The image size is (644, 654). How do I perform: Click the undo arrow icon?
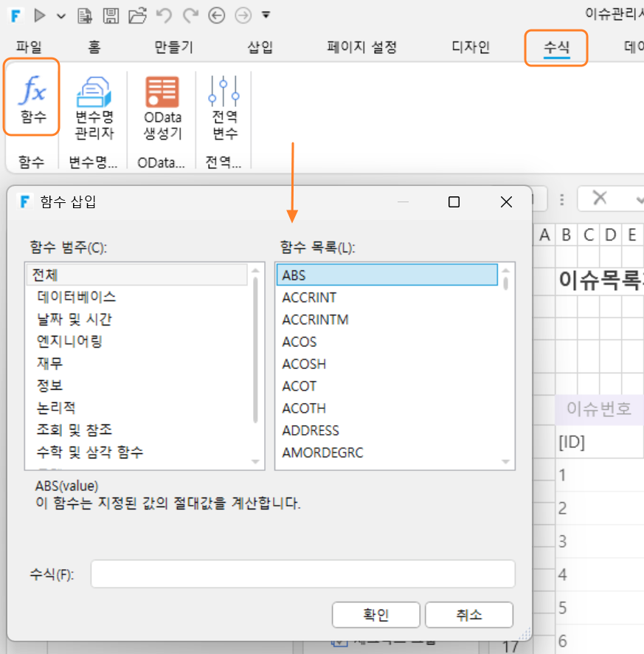point(164,16)
